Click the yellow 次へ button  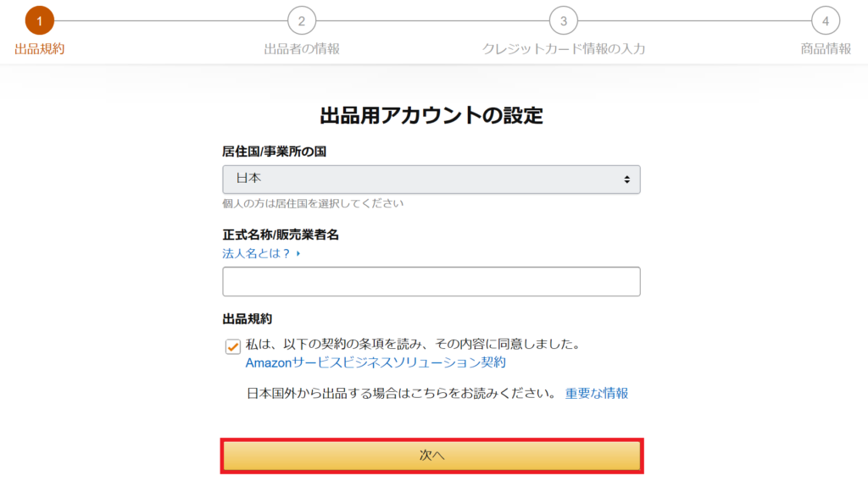click(431, 456)
